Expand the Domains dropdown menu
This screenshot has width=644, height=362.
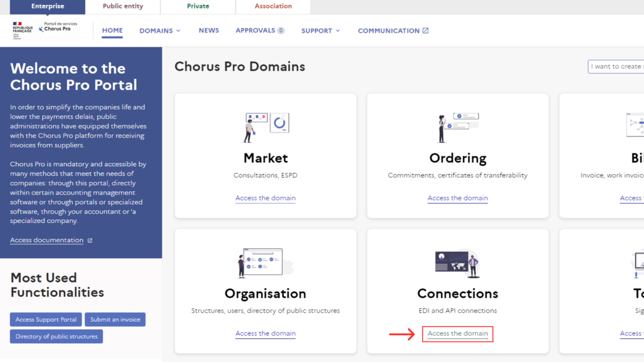click(160, 31)
